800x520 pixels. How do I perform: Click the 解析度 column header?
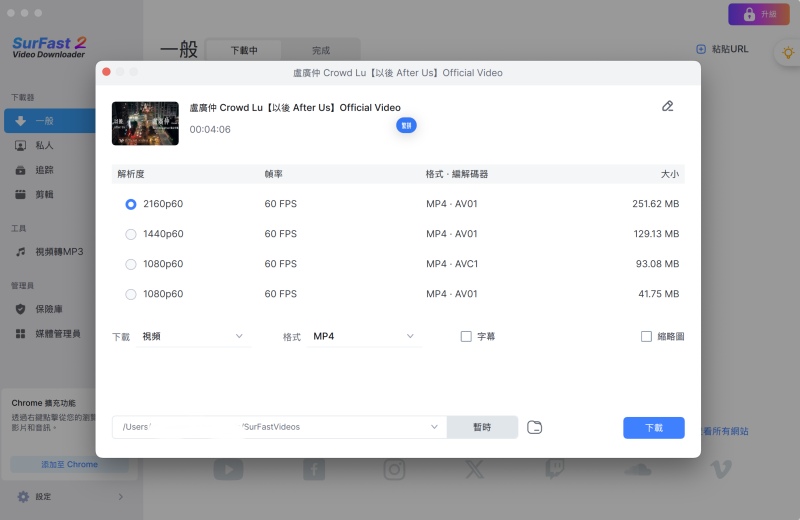pyautogui.click(x=131, y=174)
